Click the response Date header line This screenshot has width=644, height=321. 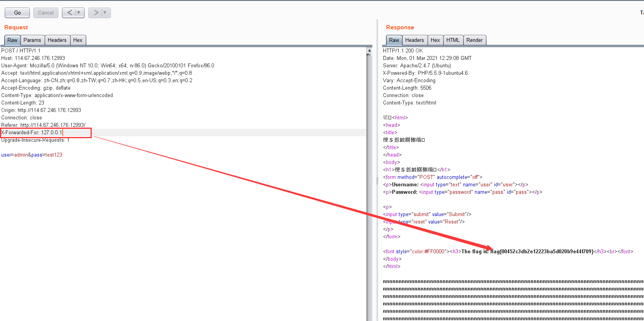[x=427, y=58]
